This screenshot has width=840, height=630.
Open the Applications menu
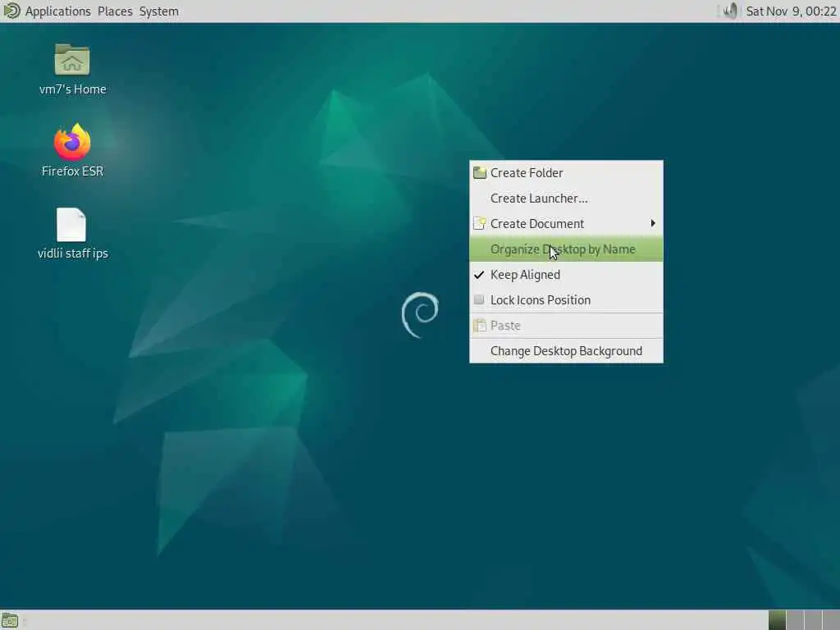pyautogui.click(x=58, y=11)
